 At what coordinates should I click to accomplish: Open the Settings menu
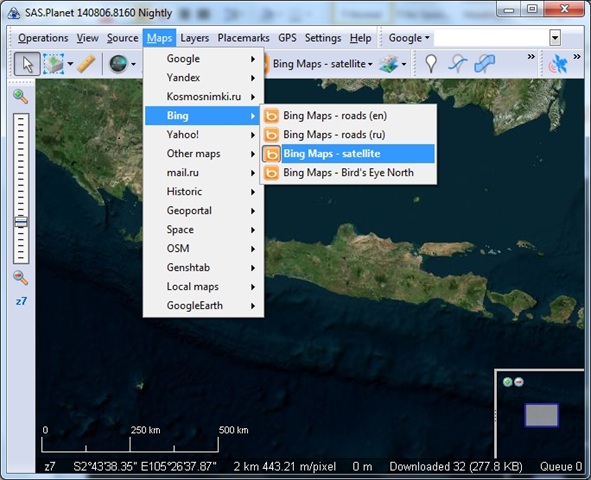tap(323, 38)
